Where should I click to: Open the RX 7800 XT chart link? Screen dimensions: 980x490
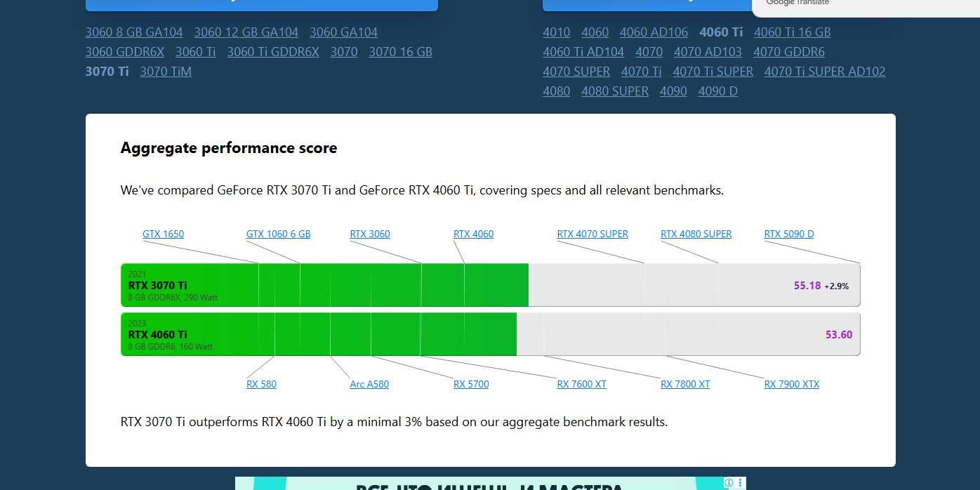pos(685,384)
